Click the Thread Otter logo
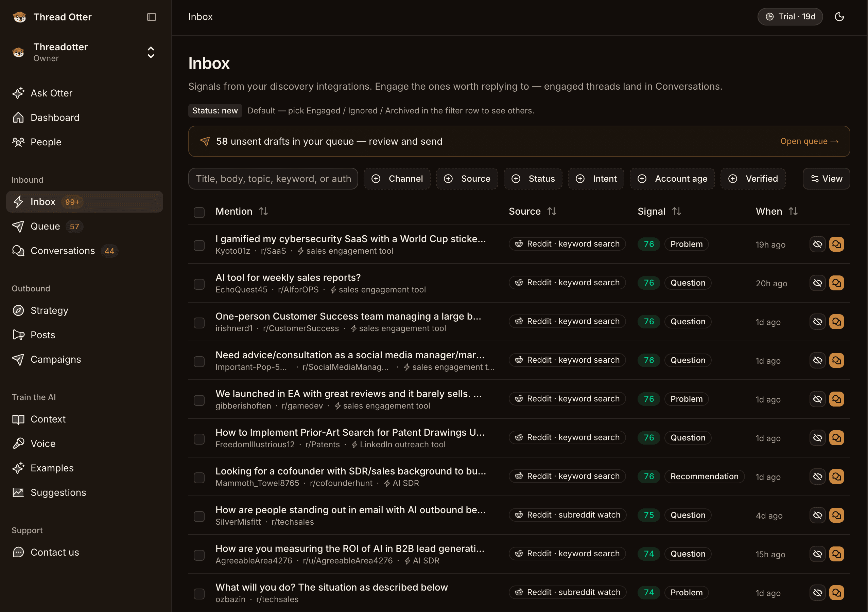 tap(19, 17)
